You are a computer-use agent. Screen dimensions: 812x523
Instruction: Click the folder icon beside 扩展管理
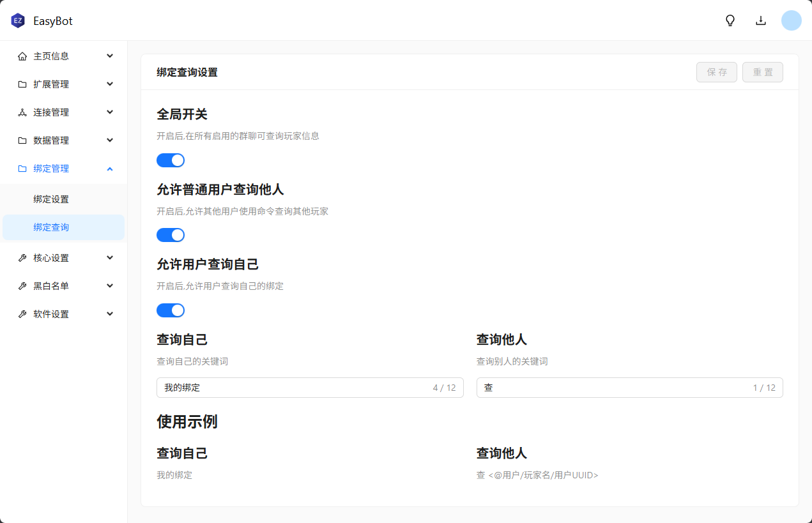(22, 84)
